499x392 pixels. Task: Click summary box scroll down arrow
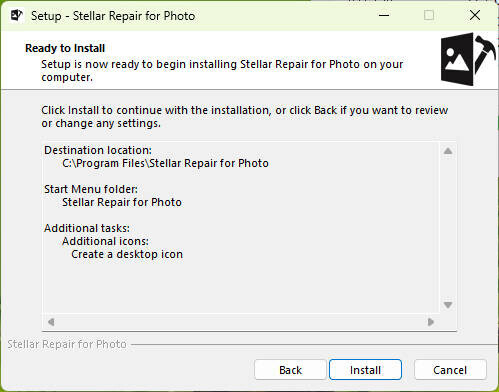point(448,305)
